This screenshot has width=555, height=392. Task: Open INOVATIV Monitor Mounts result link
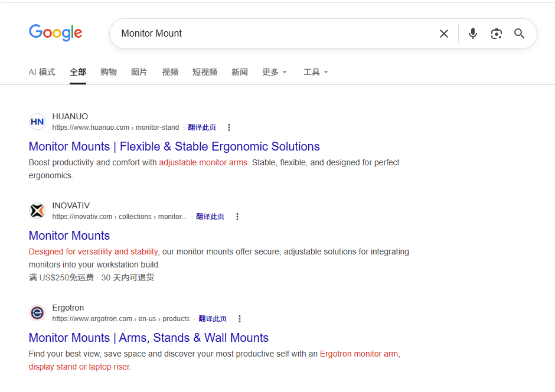point(70,236)
